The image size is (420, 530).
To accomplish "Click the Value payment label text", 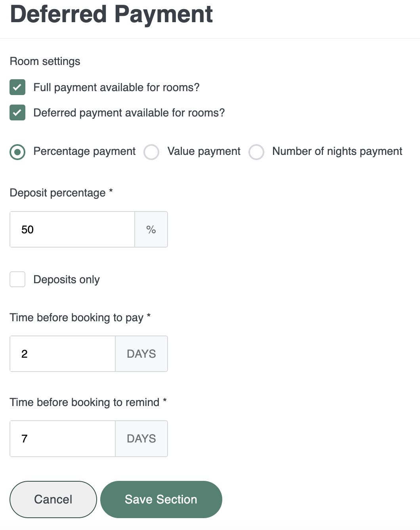I will (204, 151).
